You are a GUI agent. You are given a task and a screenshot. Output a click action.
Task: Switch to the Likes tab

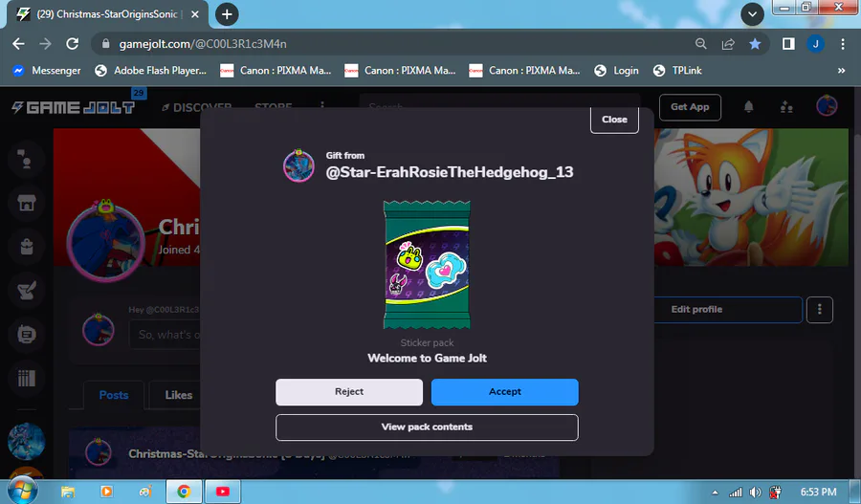pyautogui.click(x=179, y=395)
